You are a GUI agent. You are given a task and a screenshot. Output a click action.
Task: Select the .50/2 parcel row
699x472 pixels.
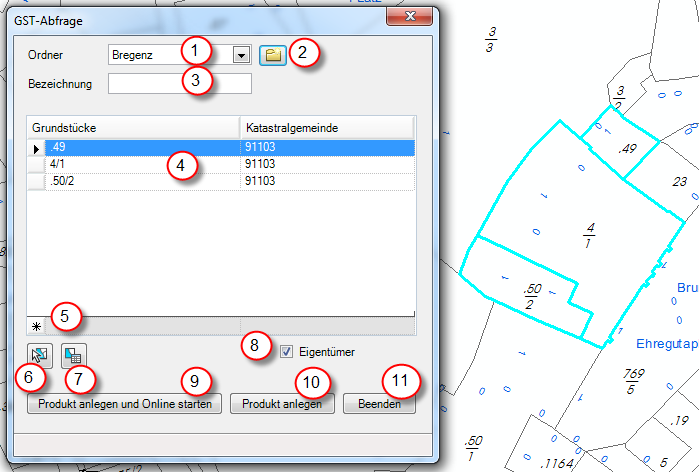click(140, 181)
